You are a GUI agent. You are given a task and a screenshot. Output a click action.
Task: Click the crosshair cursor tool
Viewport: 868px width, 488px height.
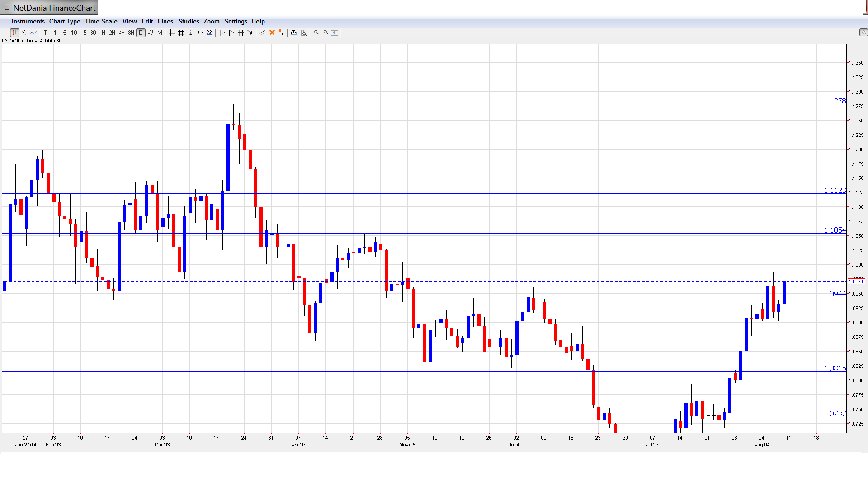(x=172, y=33)
